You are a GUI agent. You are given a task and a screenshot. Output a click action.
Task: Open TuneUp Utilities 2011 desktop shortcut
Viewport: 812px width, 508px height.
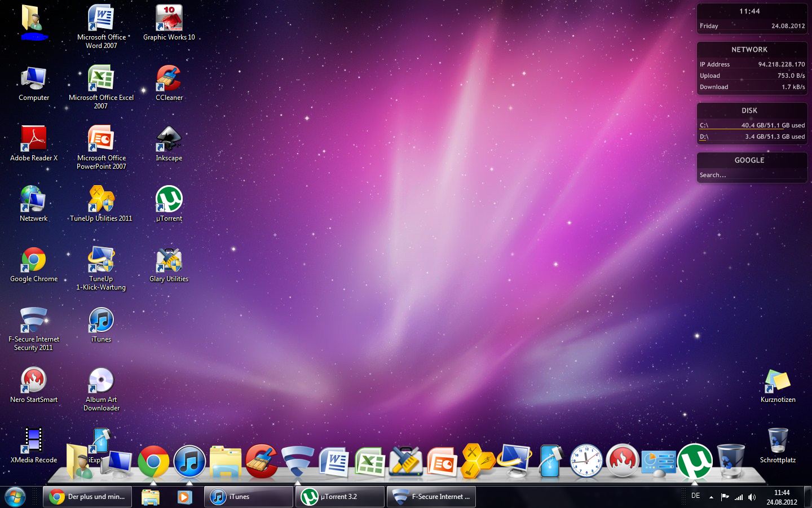coord(101,204)
